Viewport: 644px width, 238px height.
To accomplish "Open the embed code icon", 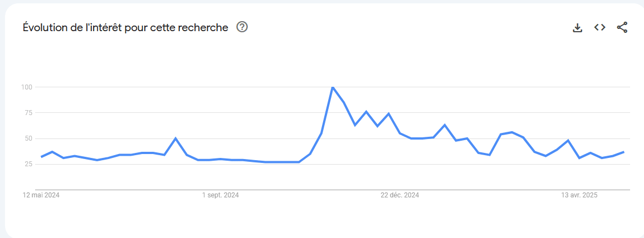I will (599, 27).
